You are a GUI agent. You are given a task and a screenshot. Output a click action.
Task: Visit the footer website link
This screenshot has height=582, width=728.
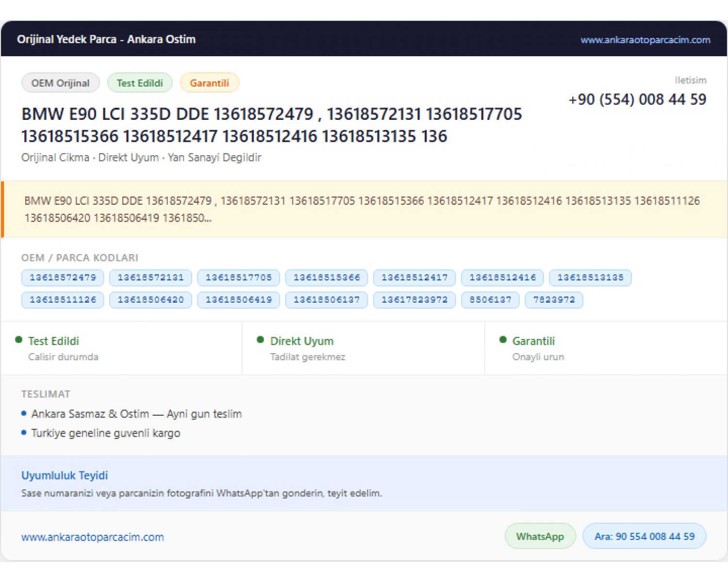pyautogui.click(x=93, y=537)
